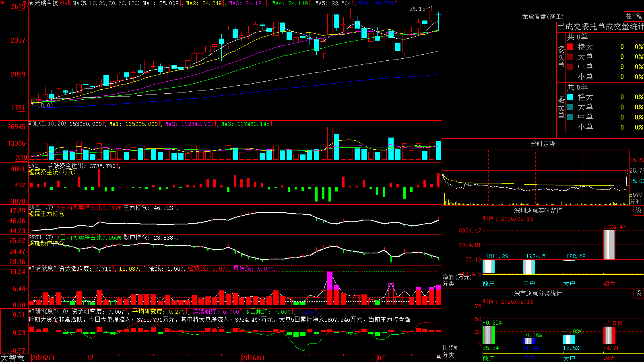
Task: Click the 中户 ratio bar labeled -0.26%
Action: [x=529, y=341]
